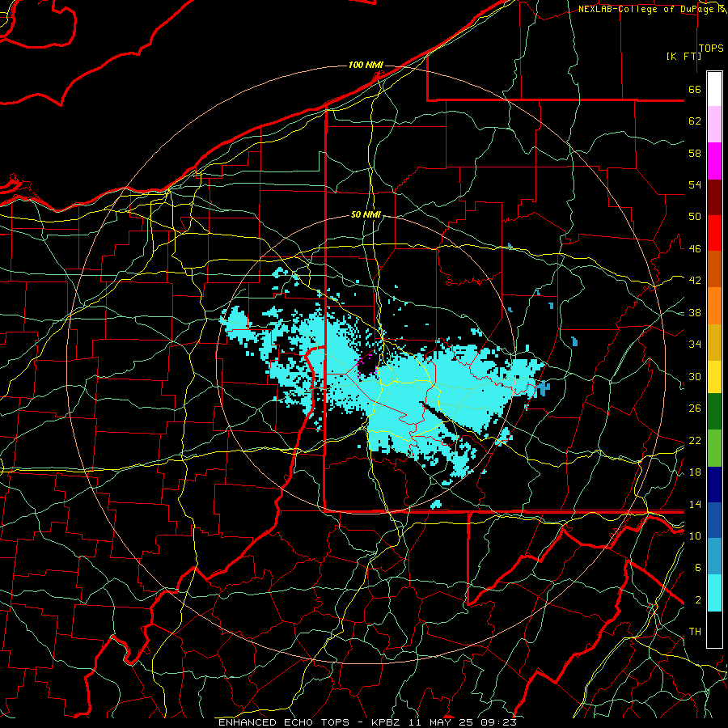Click the '38' legend value

click(695, 312)
